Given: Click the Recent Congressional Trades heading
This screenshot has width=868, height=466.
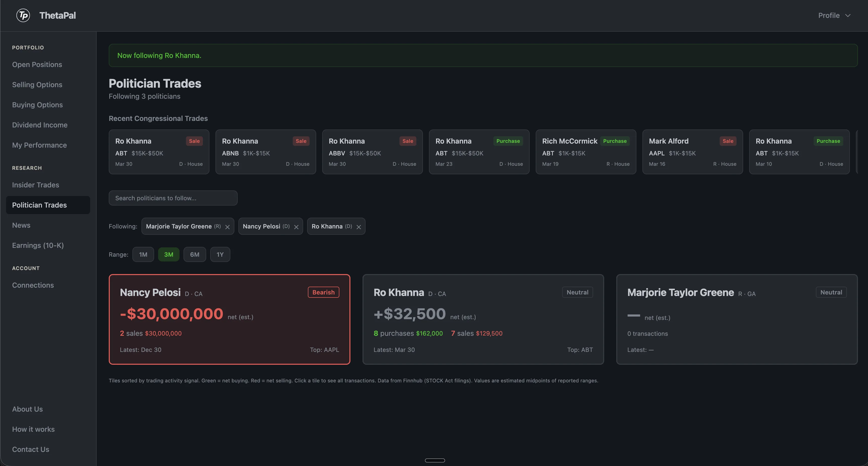Looking at the screenshot, I should click(x=158, y=118).
